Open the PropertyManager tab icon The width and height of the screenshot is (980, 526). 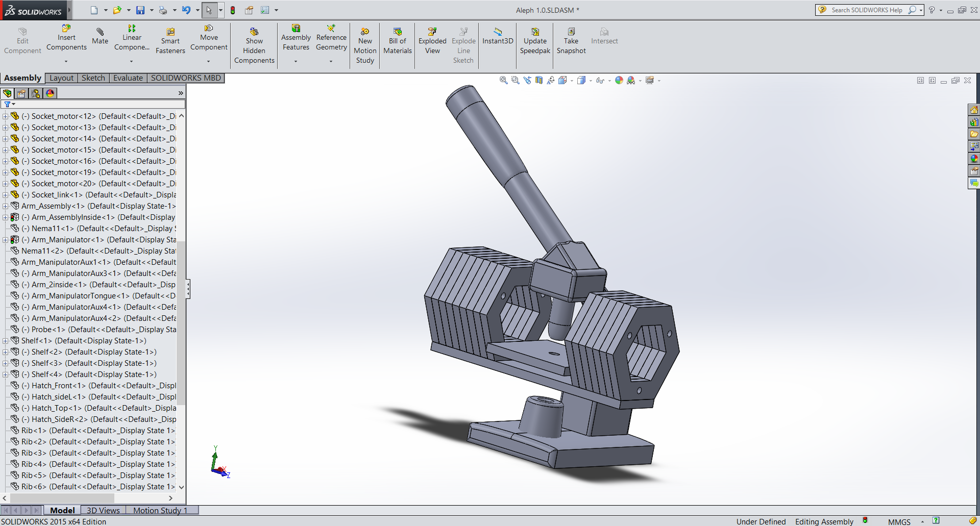tap(21, 93)
